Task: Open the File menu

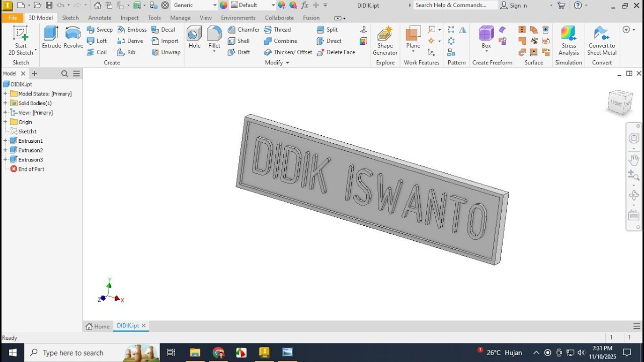Action: coord(13,18)
